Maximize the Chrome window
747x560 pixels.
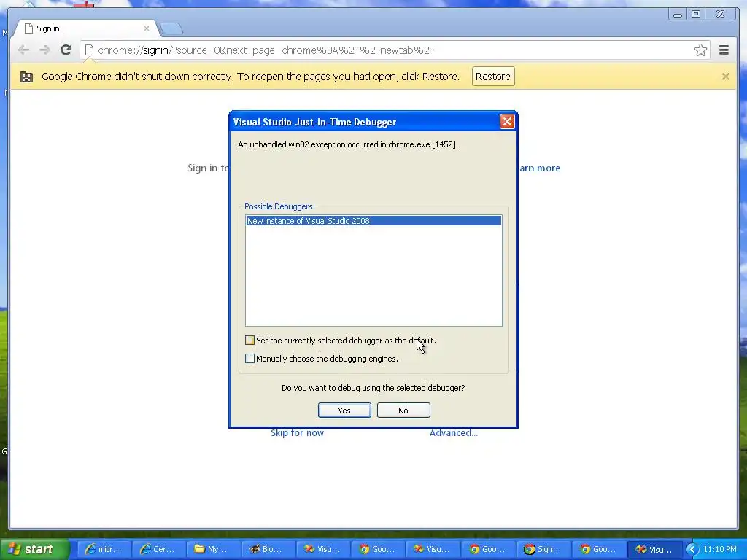pos(696,15)
